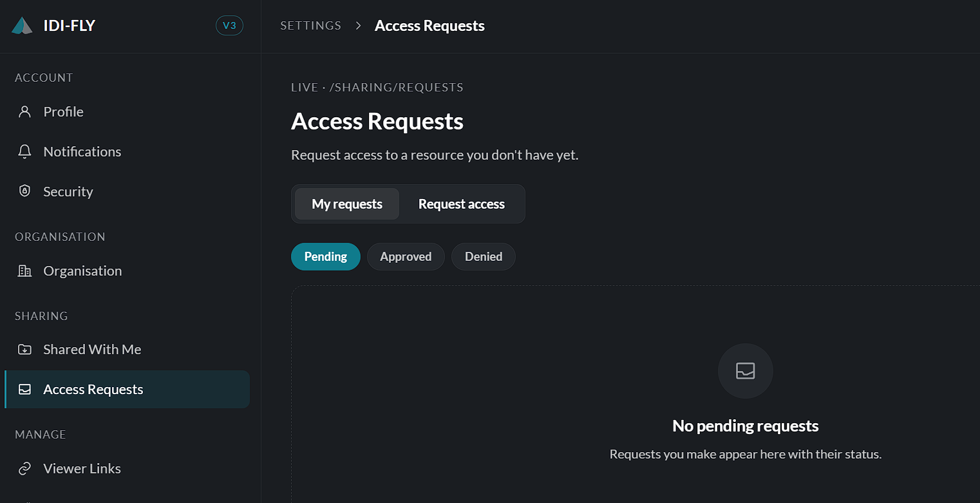Screen dimensions: 980x503
Task: Open the Organisation page
Action: click(127, 270)
